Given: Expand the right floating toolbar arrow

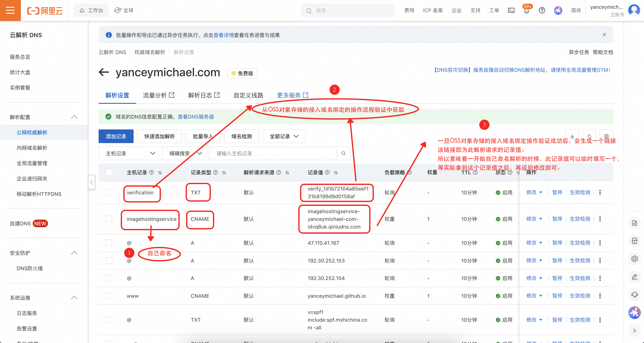Looking at the screenshot, I should [x=634, y=330].
